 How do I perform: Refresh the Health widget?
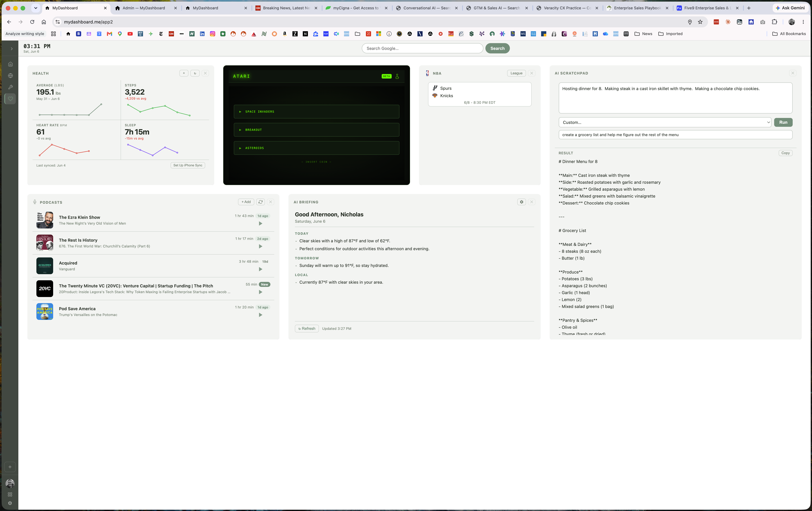195,73
